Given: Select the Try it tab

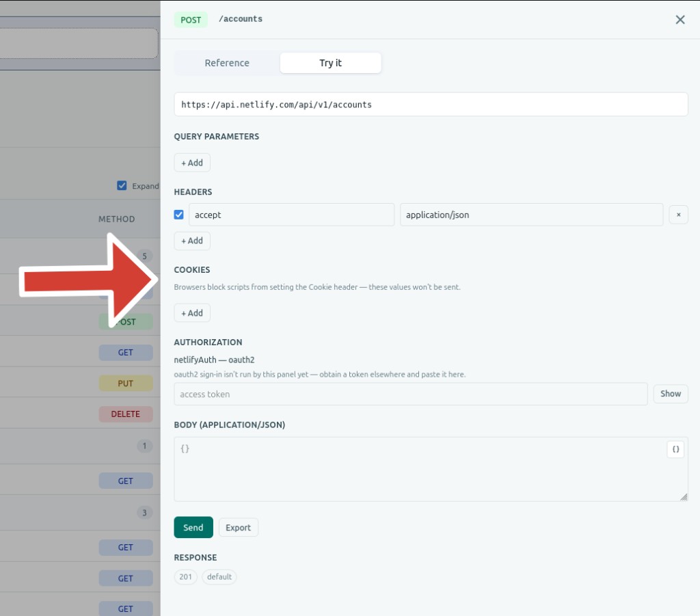Looking at the screenshot, I should 330,63.
